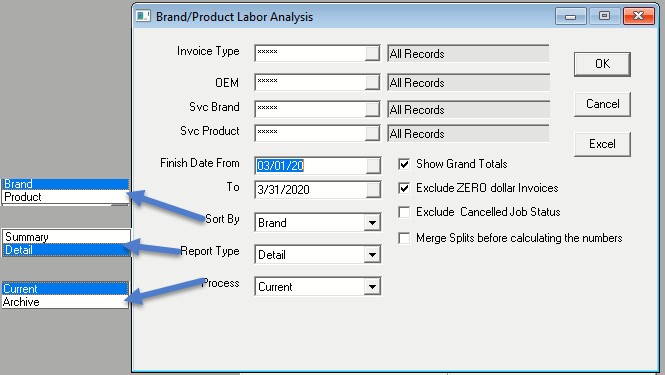Click the OK button
This screenshot has height=375, width=665.
coord(602,64)
